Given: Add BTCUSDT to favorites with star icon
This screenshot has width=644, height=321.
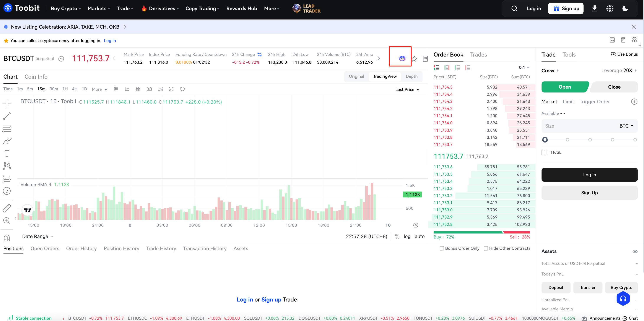Looking at the screenshot, I should tap(414, 59).
